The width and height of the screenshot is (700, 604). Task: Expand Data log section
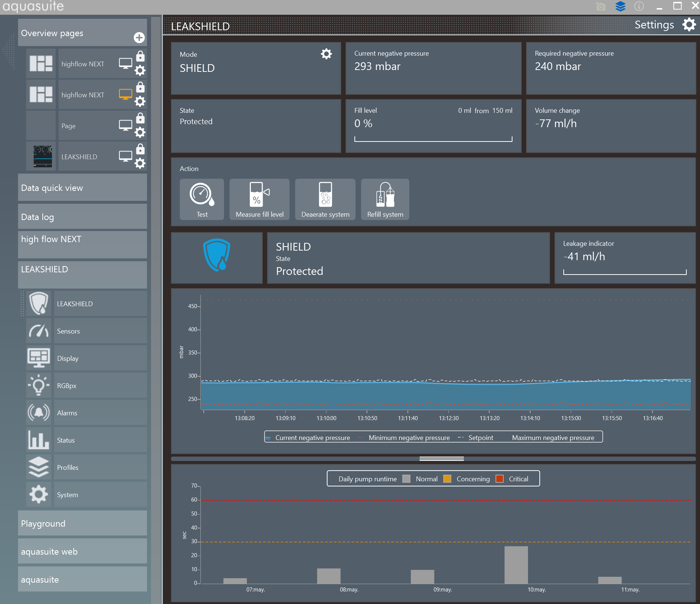coord(83,217)
